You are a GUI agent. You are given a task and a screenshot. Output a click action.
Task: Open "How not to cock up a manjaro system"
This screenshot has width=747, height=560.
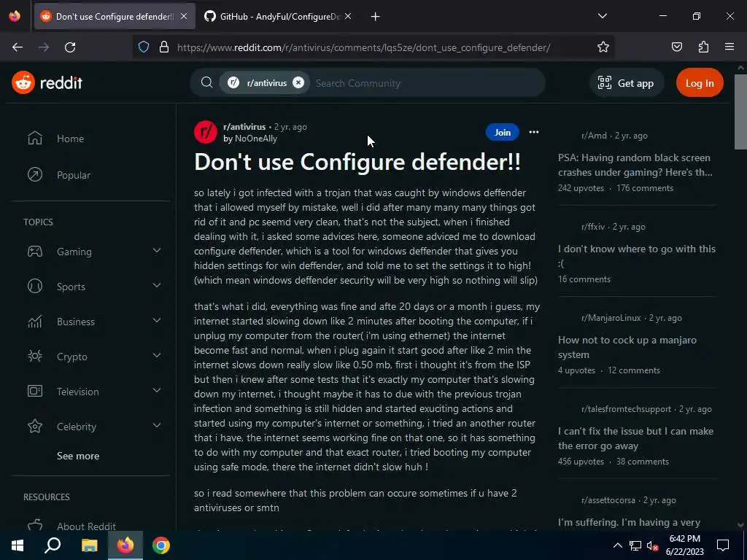(x=627, y=347)
